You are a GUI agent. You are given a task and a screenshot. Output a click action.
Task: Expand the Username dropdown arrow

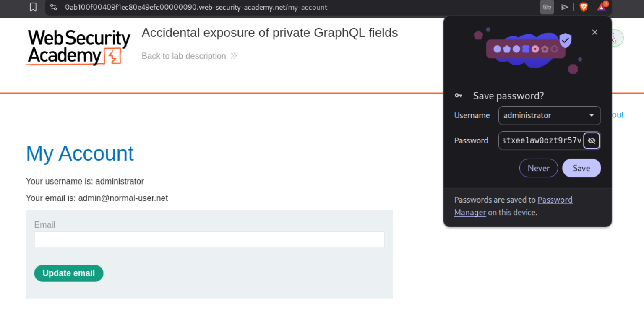592,116
